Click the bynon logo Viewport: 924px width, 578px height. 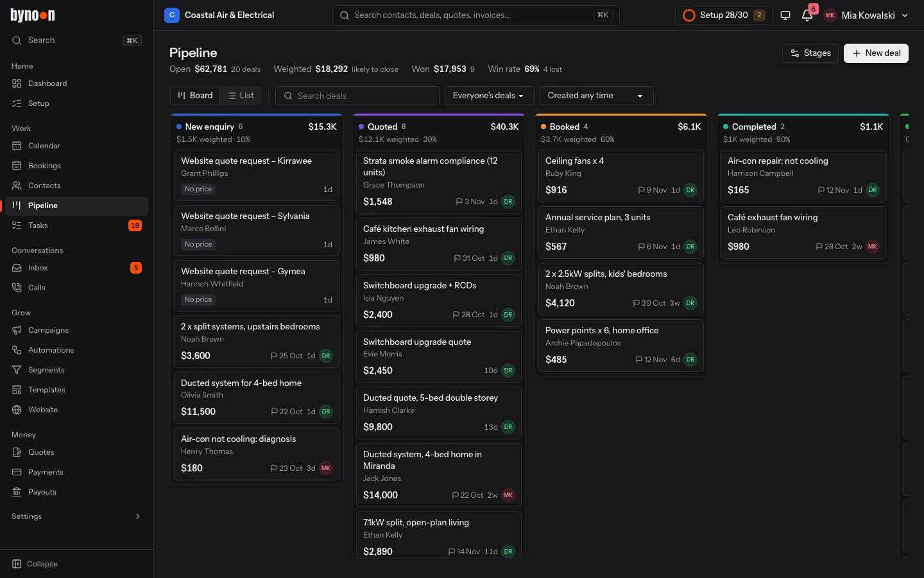33,15
